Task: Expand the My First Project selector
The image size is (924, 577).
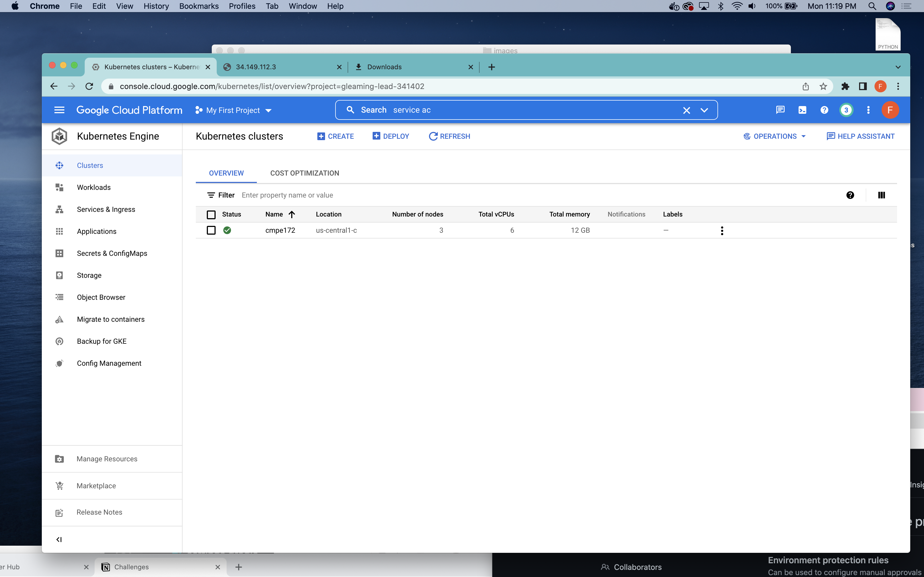Action: 233,110
